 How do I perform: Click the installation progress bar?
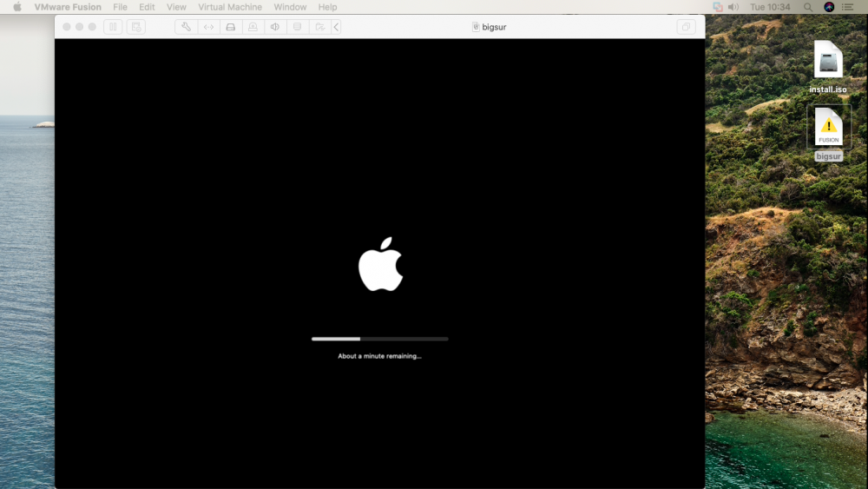(380, 339)
